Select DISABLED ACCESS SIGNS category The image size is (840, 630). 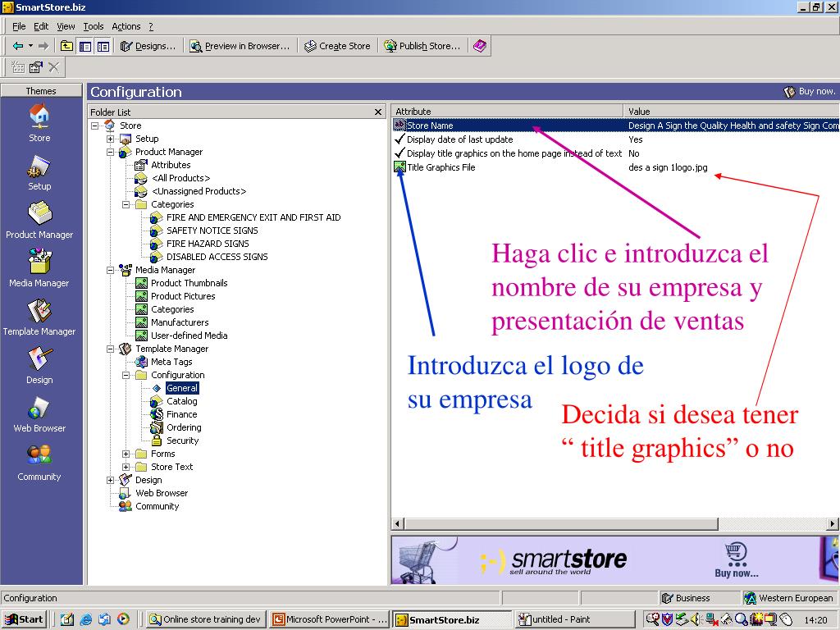coord(217,257)
